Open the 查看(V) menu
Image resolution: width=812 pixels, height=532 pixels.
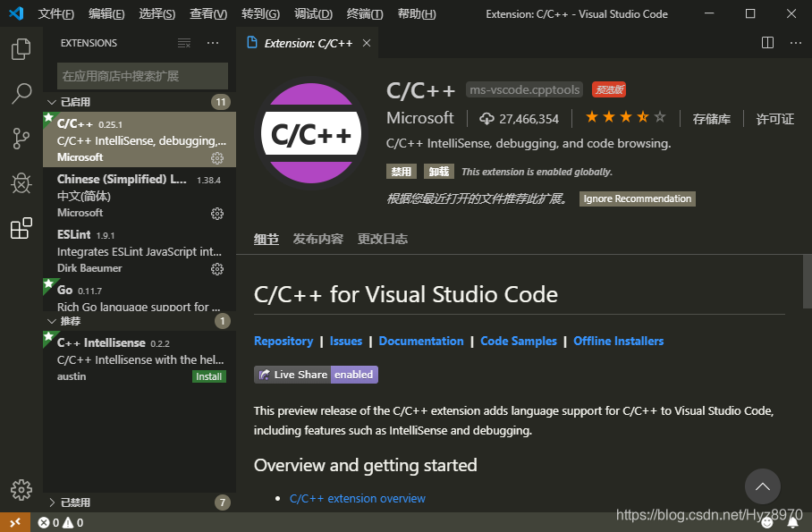tap(208, 14)
